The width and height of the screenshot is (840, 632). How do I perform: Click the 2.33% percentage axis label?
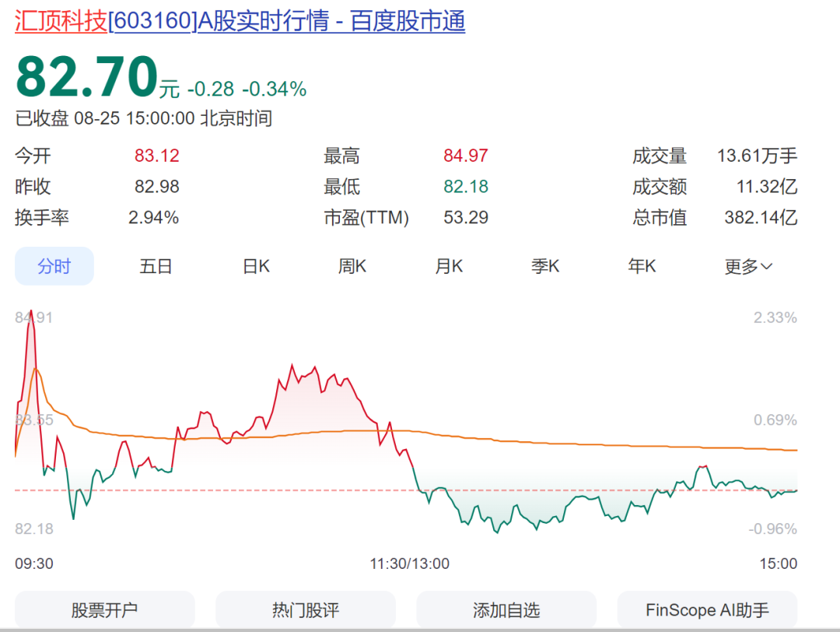tap(775, 318)
